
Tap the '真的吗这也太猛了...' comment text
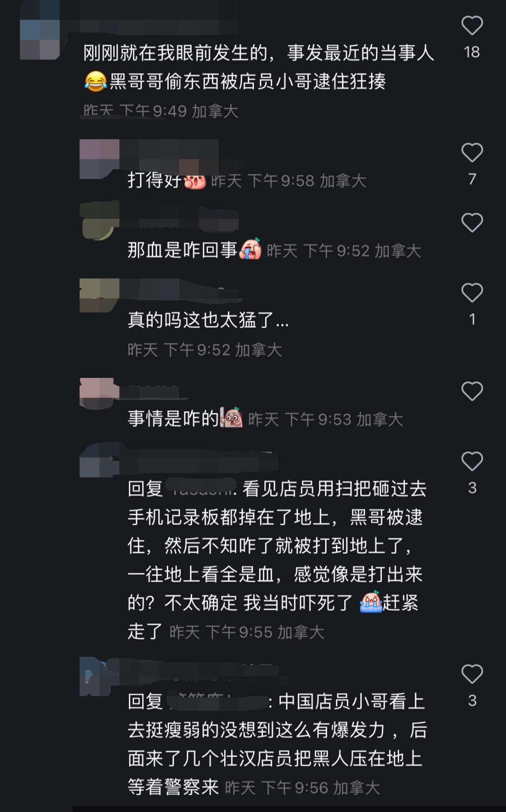[208, 320]
